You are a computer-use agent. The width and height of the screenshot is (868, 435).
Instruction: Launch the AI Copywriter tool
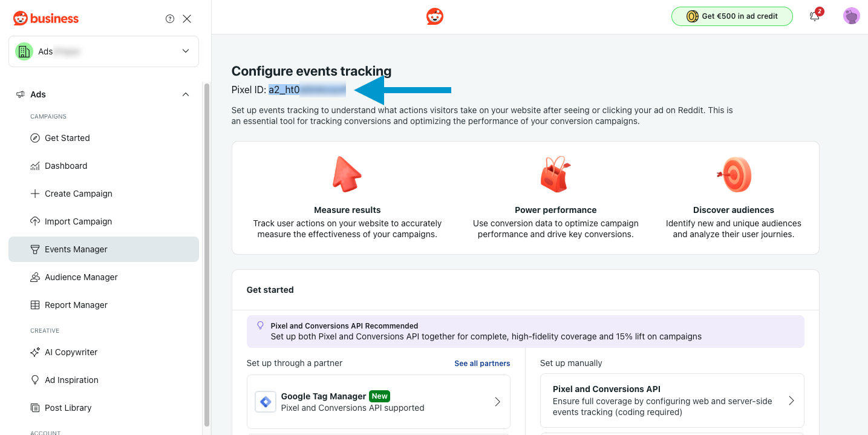coord(71,352)
